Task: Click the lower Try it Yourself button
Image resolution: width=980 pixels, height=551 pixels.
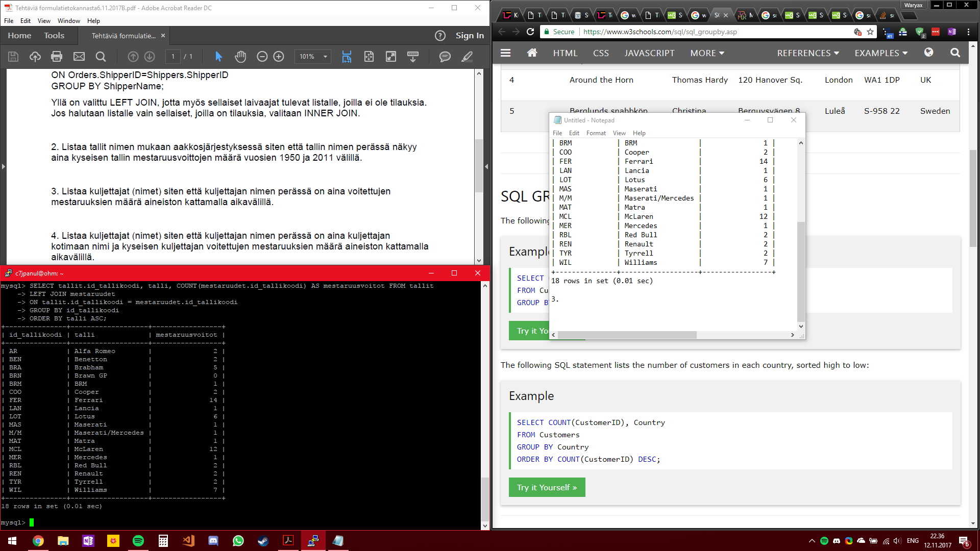Action: [x=547, y=487]
